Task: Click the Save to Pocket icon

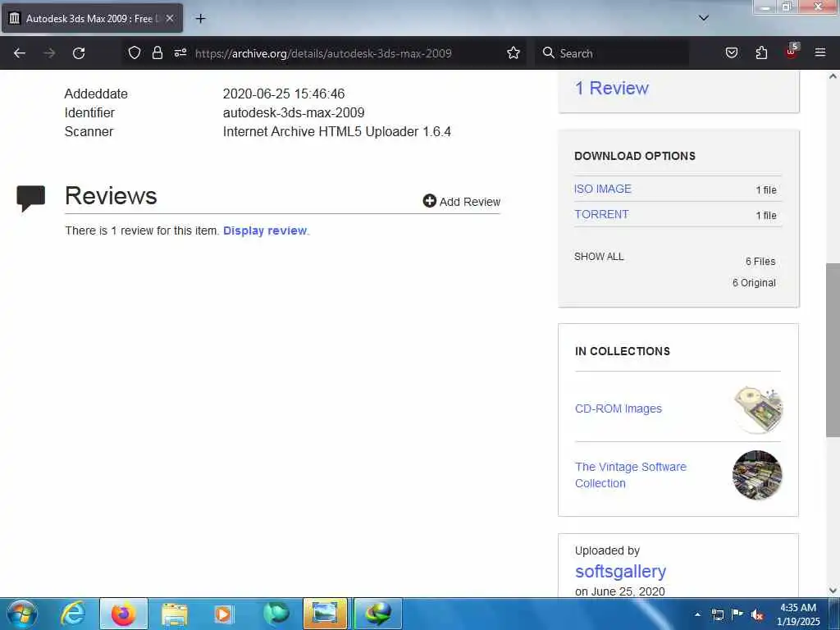Action: pyautogui.click(x=731, y=52)
